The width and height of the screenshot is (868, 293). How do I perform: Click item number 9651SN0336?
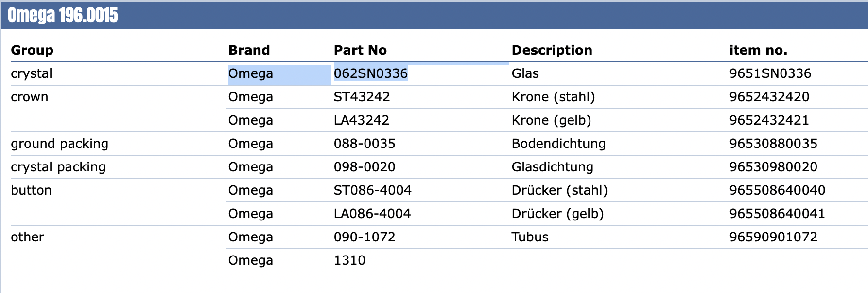(x=770, y=73)
